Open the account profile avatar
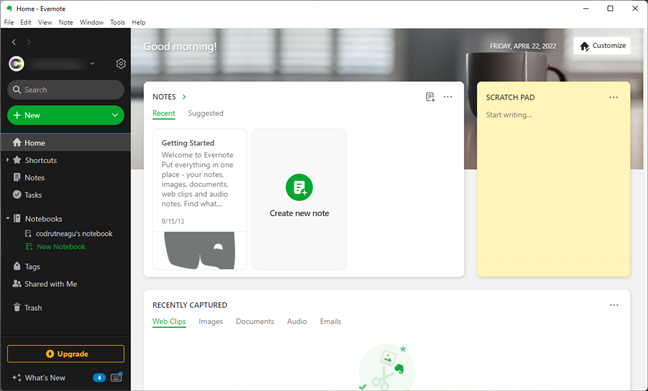648x391 pixels. (17, 64)
